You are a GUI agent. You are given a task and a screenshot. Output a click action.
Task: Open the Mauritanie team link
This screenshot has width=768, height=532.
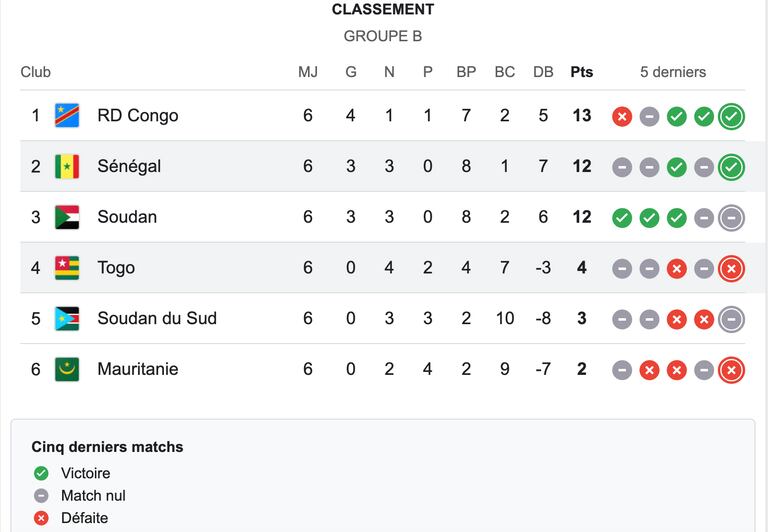coord(138,369)
